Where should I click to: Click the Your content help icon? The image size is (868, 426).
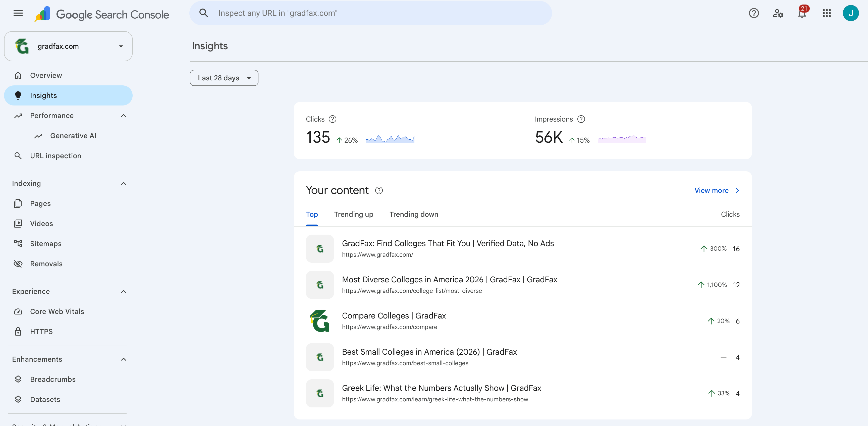tap(379, 190)
